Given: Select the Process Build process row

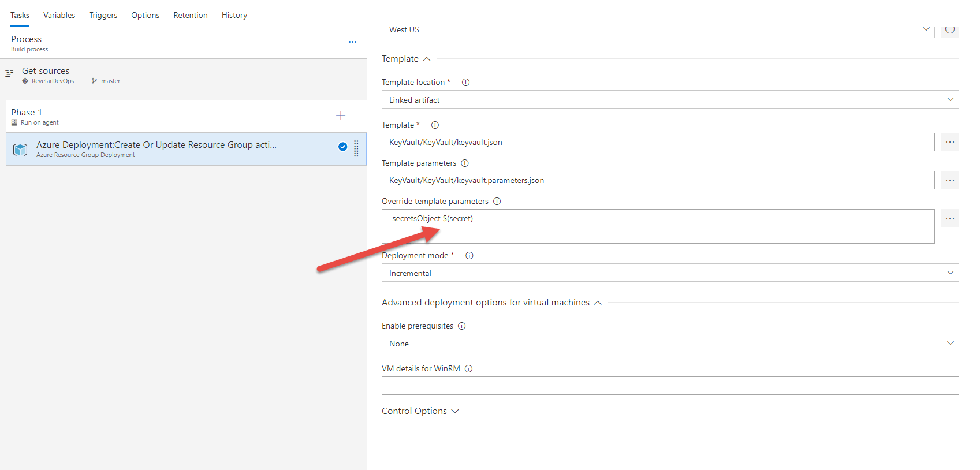Looking at the screenshot, I should pyautogui.click(x=183, y=43).
